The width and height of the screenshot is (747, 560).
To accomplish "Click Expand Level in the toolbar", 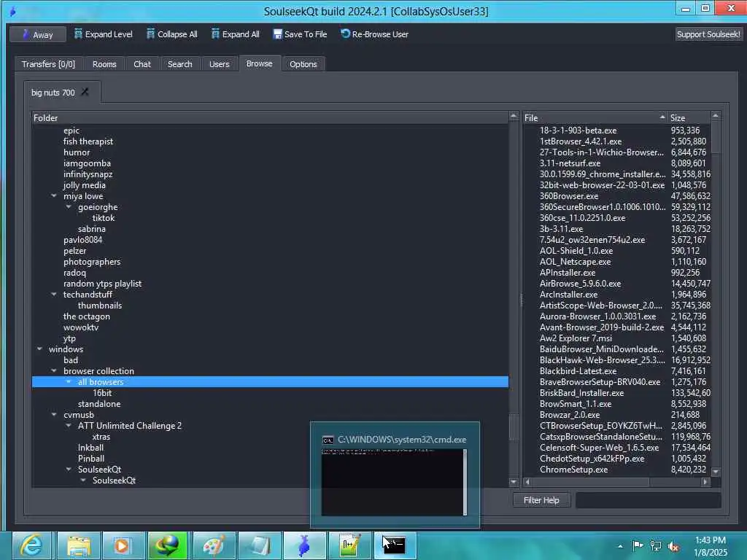I will pos(104,34).
